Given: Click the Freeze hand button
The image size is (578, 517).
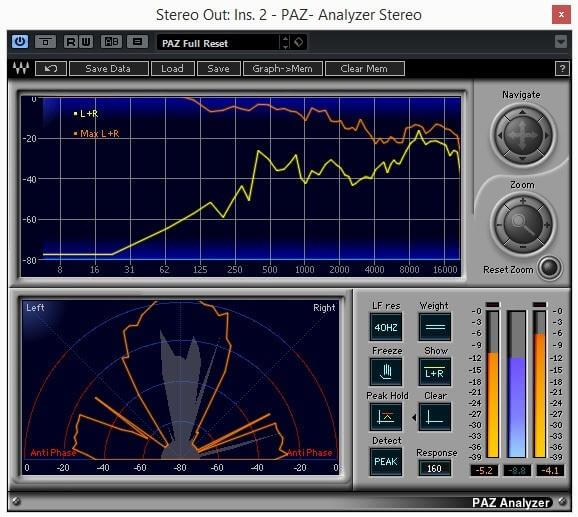Looking at the screenshot, I should [386, 372].
